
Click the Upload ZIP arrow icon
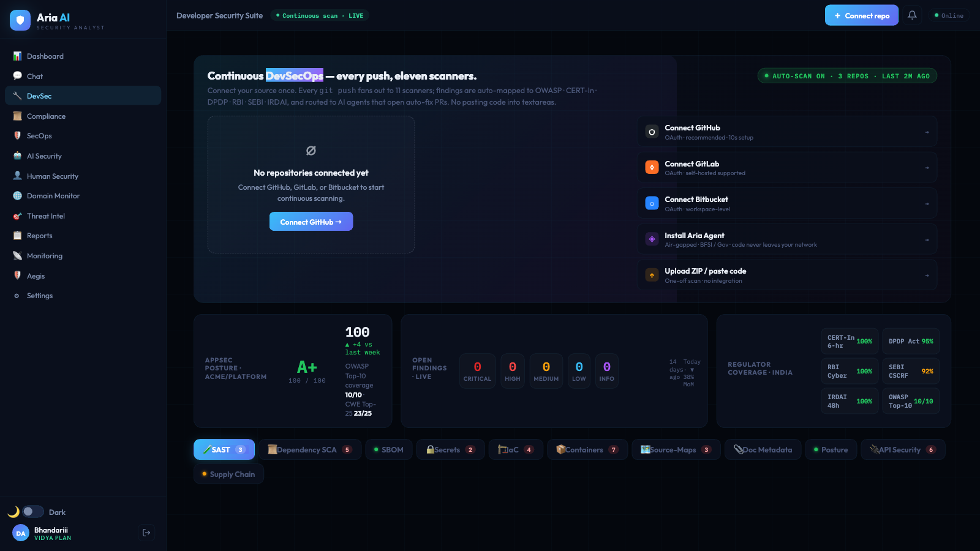point(652,275)
